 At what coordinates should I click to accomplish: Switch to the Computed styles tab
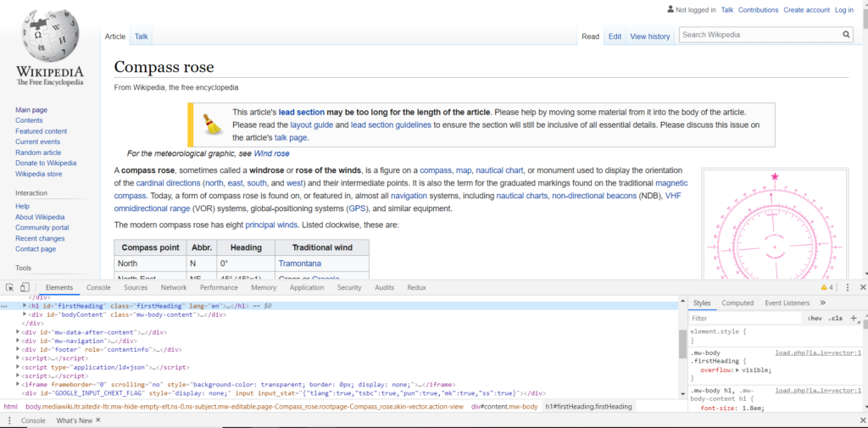click(x=737, y=303)
